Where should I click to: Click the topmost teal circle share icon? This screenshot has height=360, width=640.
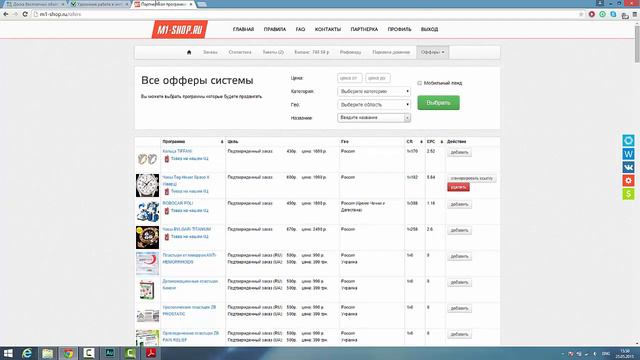point(629,140)
